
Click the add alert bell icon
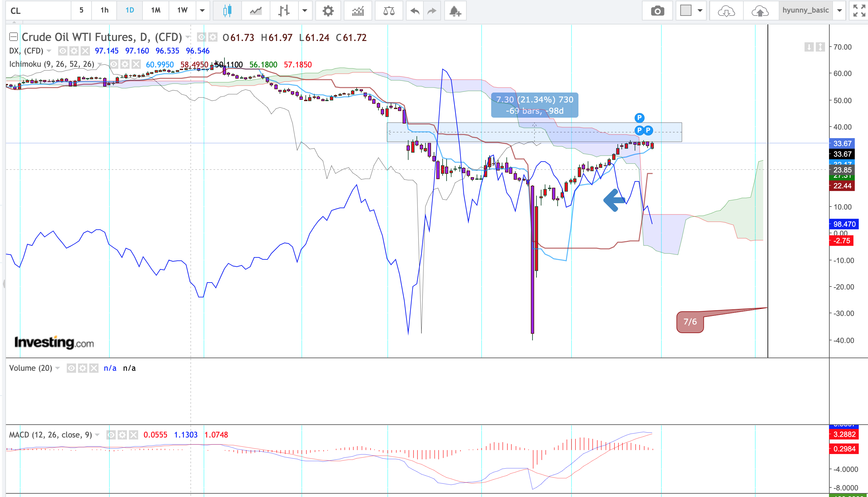tap(455, 11)
